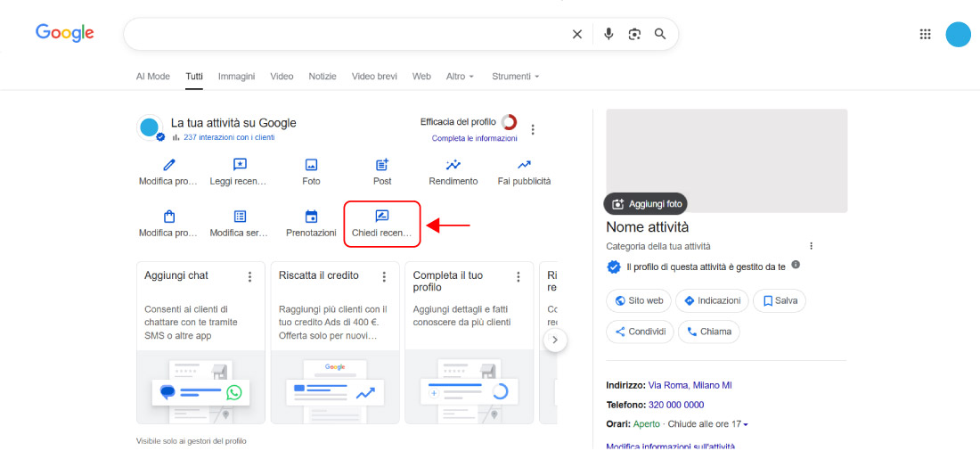
Task: Click the Efficacia del profilo progress ring
Action: [x=509, y=122]
